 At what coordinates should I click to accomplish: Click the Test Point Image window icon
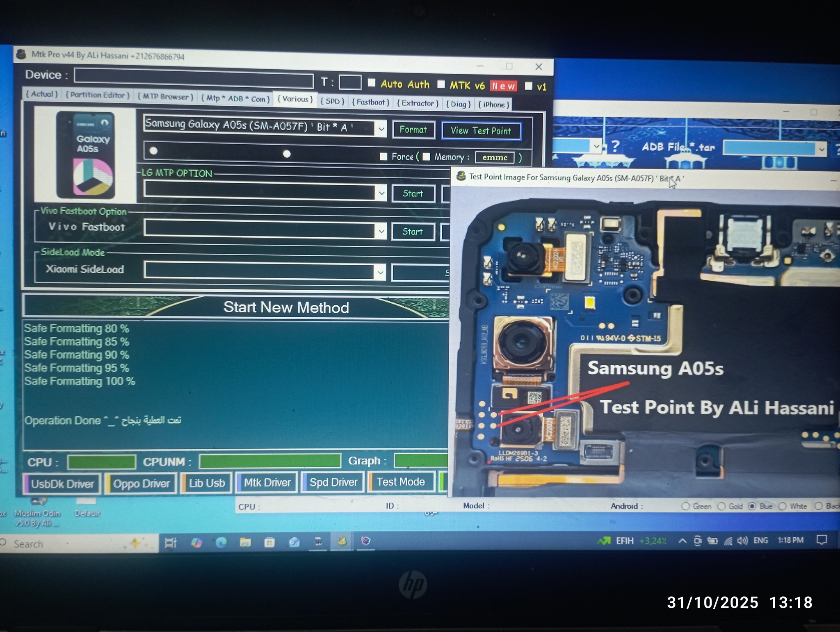[461, 176]
